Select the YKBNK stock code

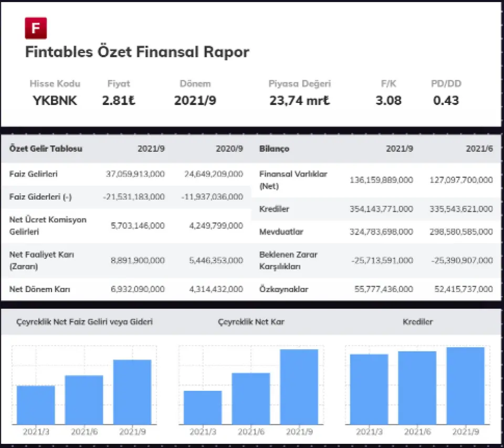(x=55, y=100)
